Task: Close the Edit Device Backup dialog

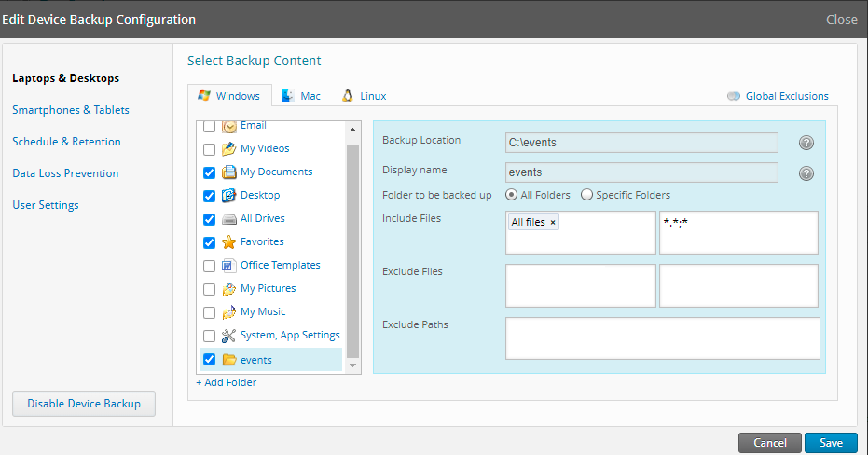Action: pyautogui.click(x=841, y=20)
